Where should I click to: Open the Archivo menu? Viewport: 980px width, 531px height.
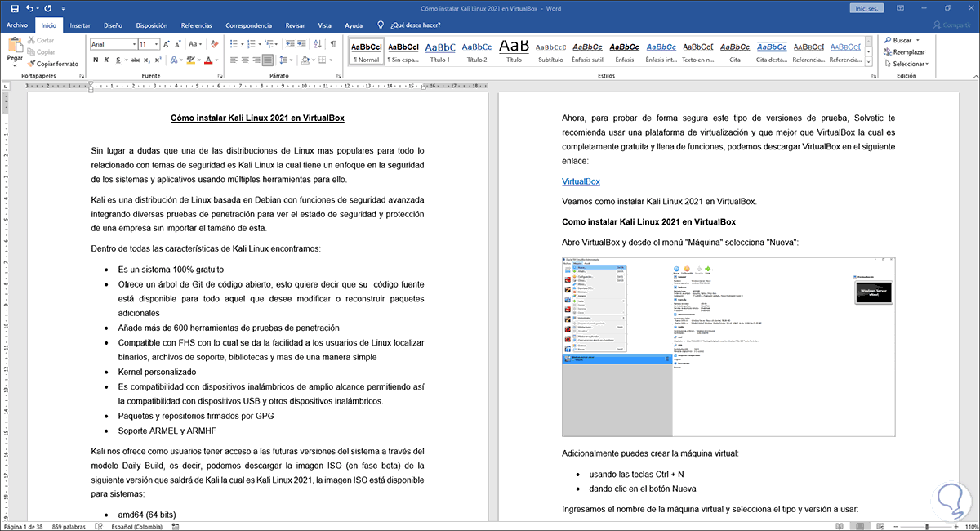pos(17,25)
